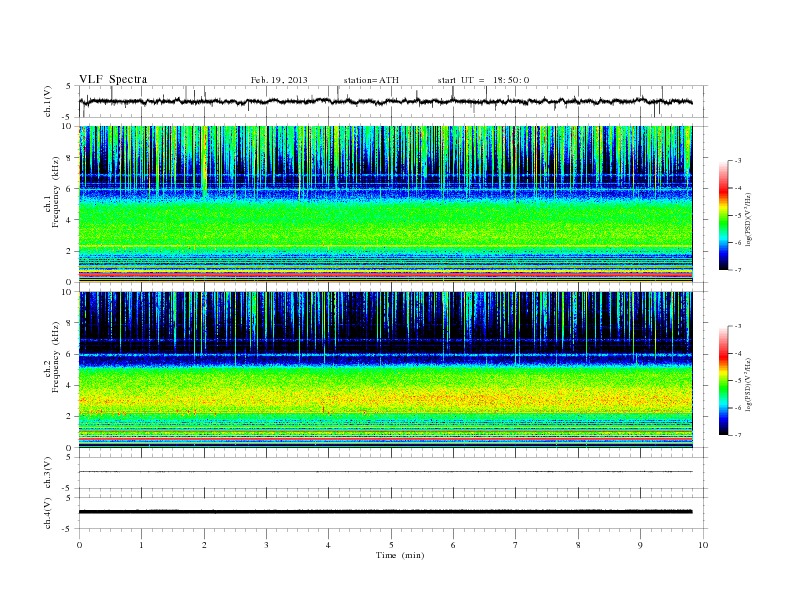Click the "7" tick on the time axis
Viewport: 792px width, 612px height.
point(516,545)
